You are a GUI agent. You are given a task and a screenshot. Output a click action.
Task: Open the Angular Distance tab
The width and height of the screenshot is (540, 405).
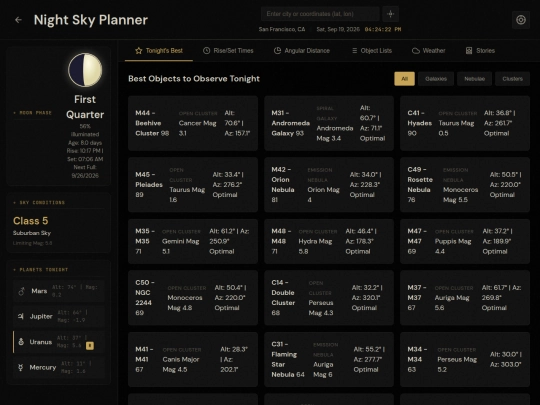[302, 51]
